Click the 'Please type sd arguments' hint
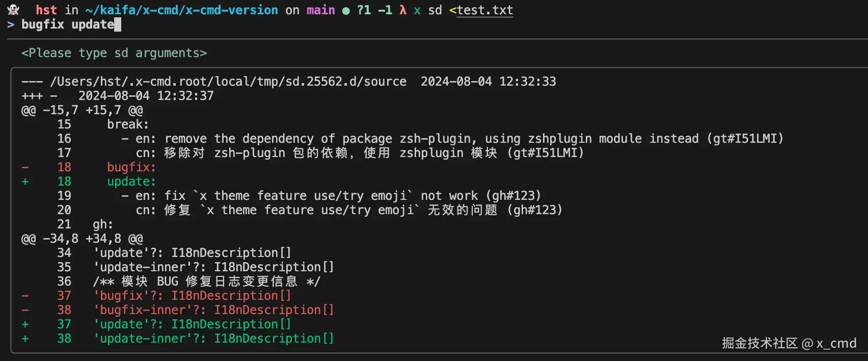Screen dimensions: 868x361 (114, 53)
